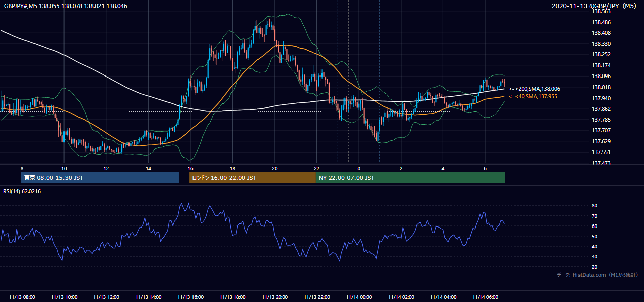The height and width of the screenshot is (302, 644).
Task: Click price level 137.862 on the axis
Action: (x=601, y=109)
